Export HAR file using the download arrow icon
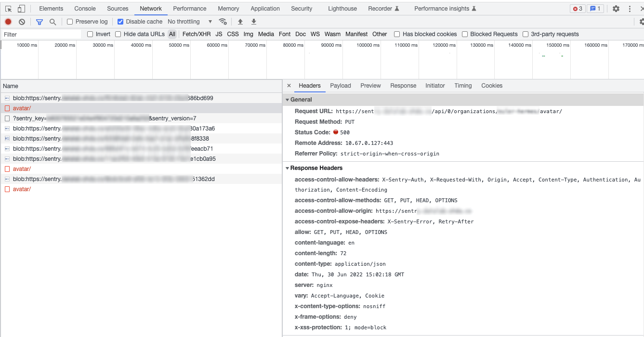Screen dimensions: 644x337 click(x=253, y=21)
